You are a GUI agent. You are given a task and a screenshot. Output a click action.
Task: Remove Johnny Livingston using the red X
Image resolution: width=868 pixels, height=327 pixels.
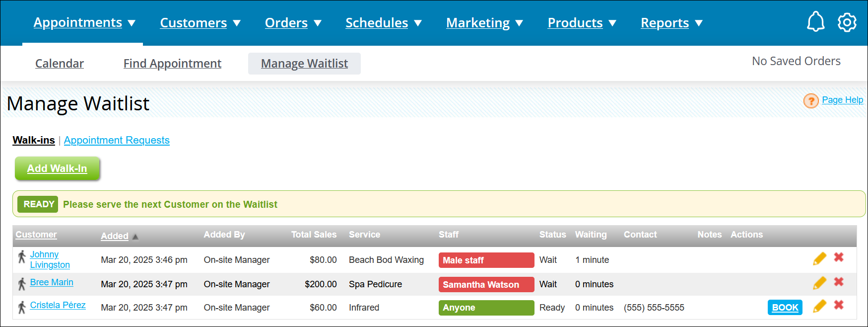coord(839,257)
